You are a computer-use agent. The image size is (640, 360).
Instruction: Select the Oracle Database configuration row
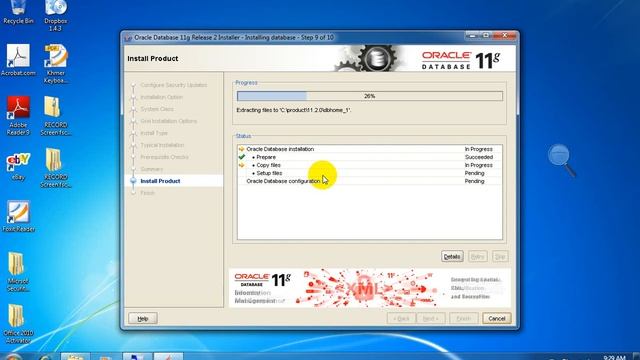tap(370, 181)
